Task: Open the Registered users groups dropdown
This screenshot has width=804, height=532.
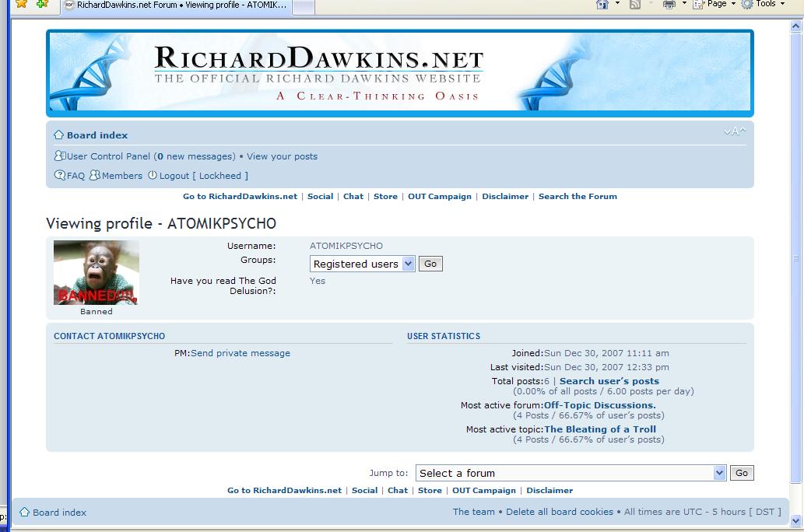Action: tap(362, 264)
